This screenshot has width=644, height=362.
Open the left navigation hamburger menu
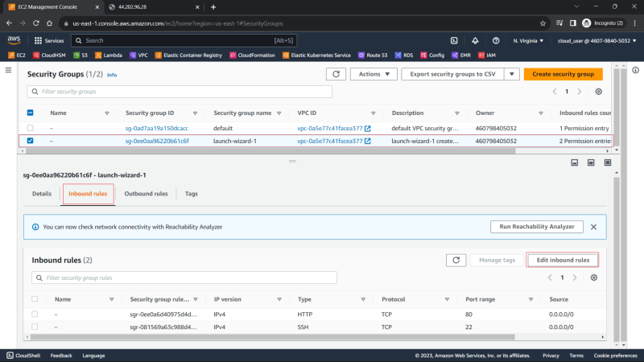click(8, 70)
